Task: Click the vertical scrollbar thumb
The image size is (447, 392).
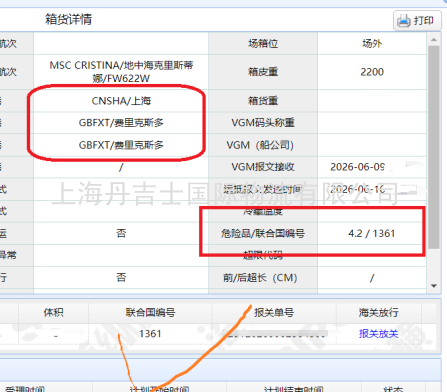Action: click(434, 147)
